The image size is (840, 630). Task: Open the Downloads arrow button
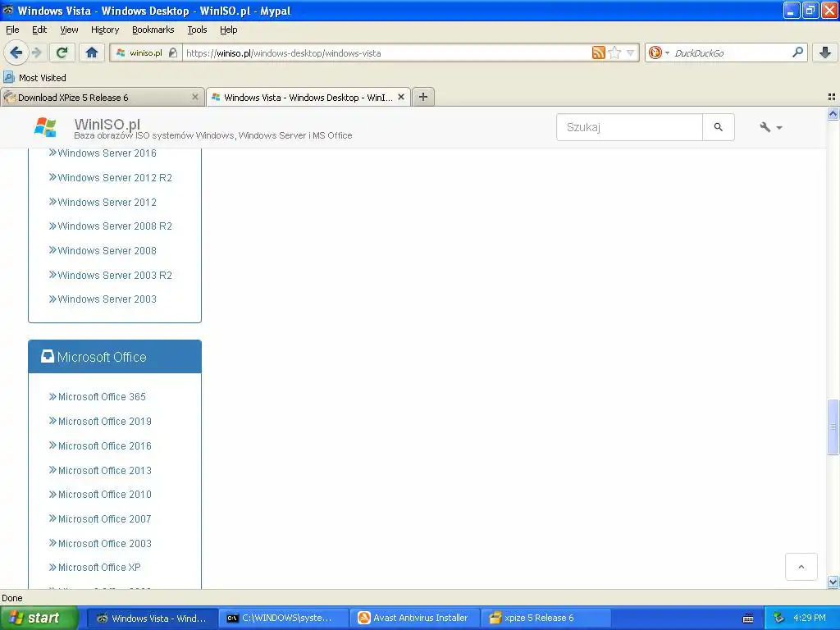[x=825, y=52]
